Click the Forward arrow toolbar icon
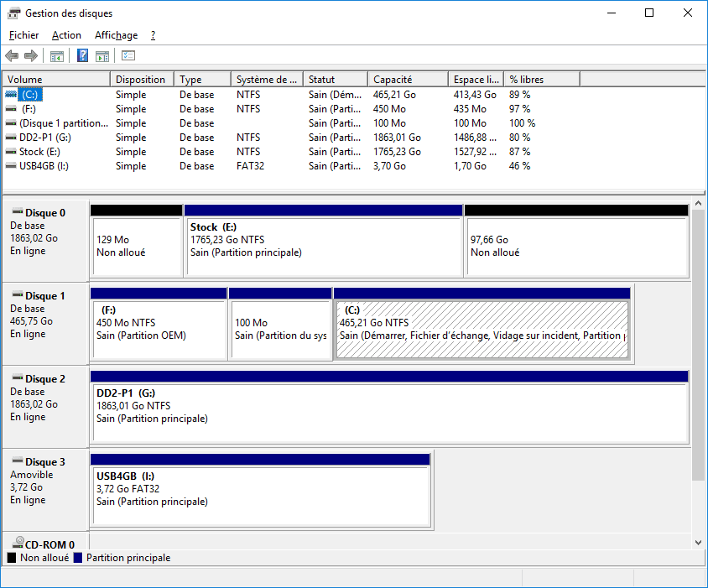This screenshot has height=588, width=708. click(x=31, y=56)
